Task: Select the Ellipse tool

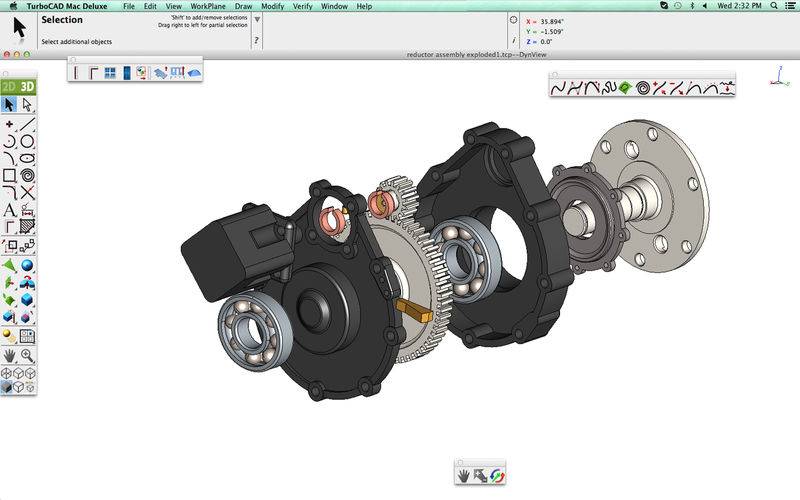Action: coord(27,158)
